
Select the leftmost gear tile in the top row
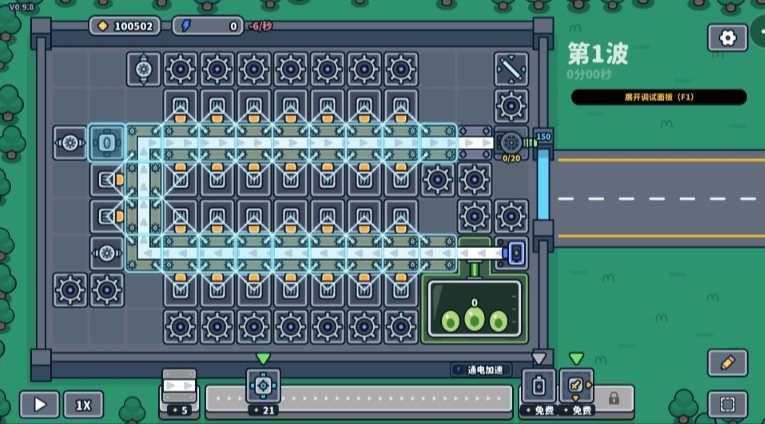click(x=181, y=69)
